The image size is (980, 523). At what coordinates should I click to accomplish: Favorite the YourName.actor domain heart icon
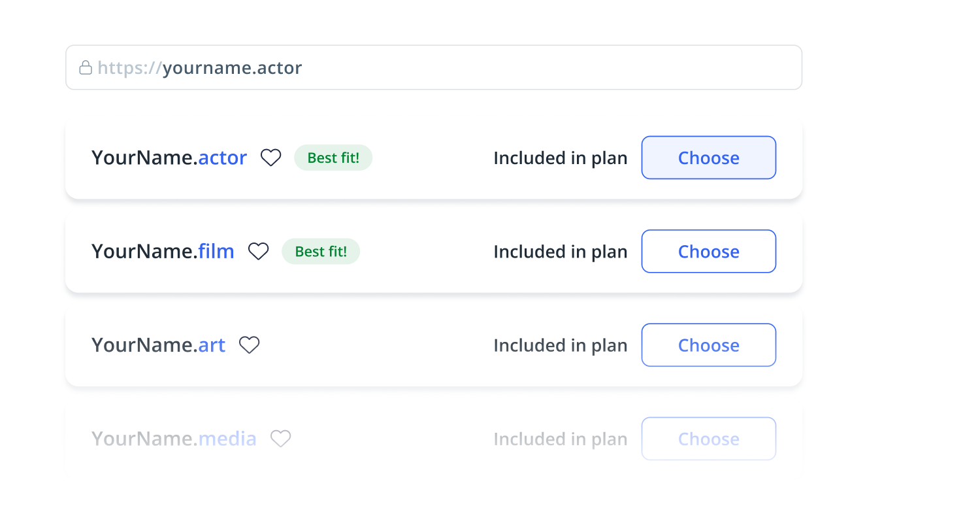pos(270,157)
